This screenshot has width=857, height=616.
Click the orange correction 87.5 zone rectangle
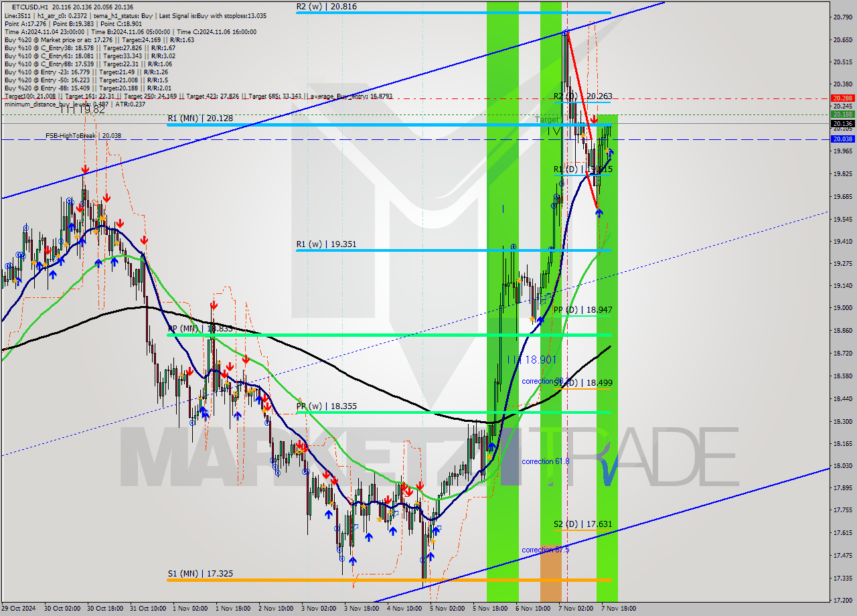[x=551, y=573]
